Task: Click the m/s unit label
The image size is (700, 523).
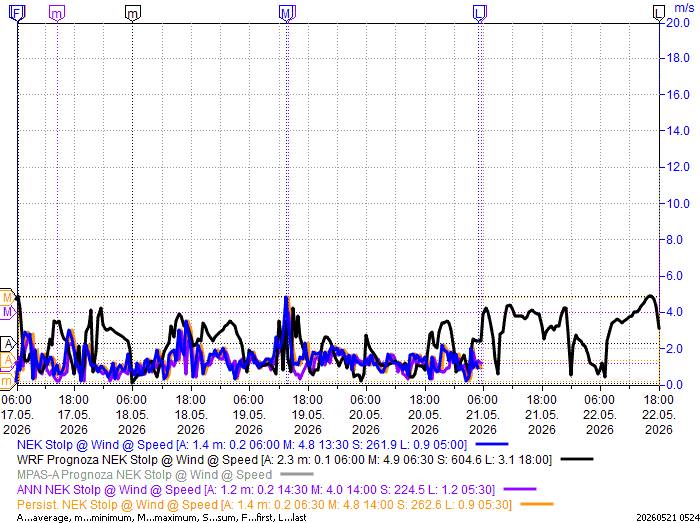Action: click(x=684, y=8)
